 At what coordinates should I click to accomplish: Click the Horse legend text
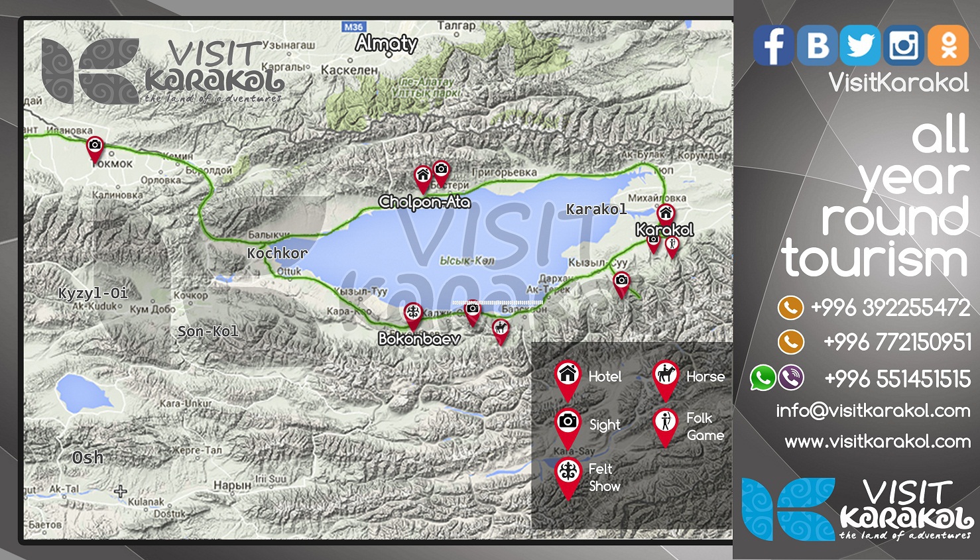tap(705, 376)
